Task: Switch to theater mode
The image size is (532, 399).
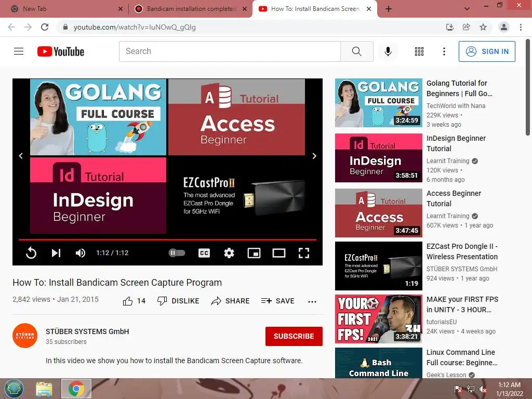Action: (x=279, y=253)
